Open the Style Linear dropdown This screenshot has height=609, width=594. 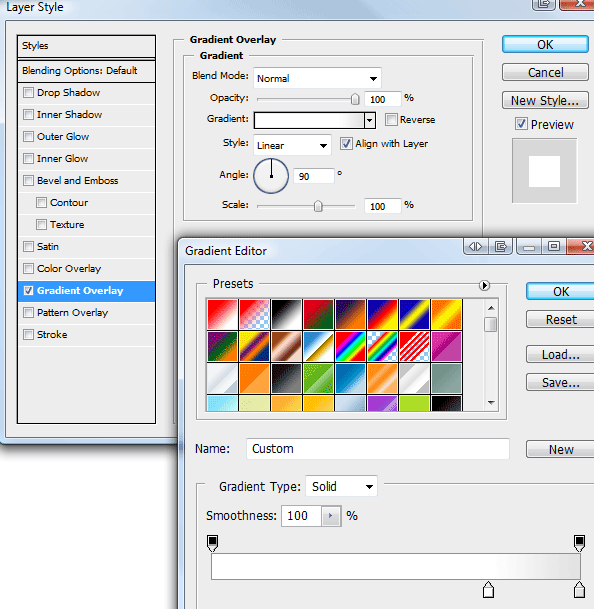click(292, 145)
